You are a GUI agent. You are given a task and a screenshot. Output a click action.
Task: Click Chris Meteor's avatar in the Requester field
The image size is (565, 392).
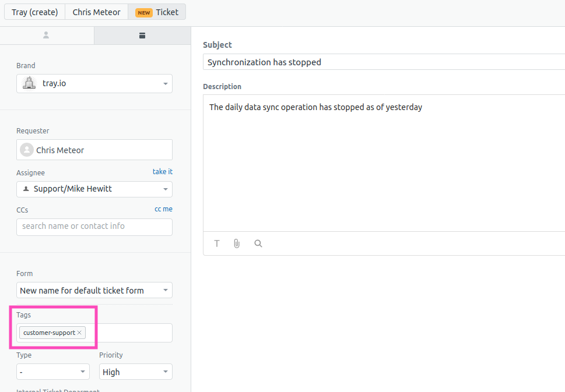click(x=26, y=150)
